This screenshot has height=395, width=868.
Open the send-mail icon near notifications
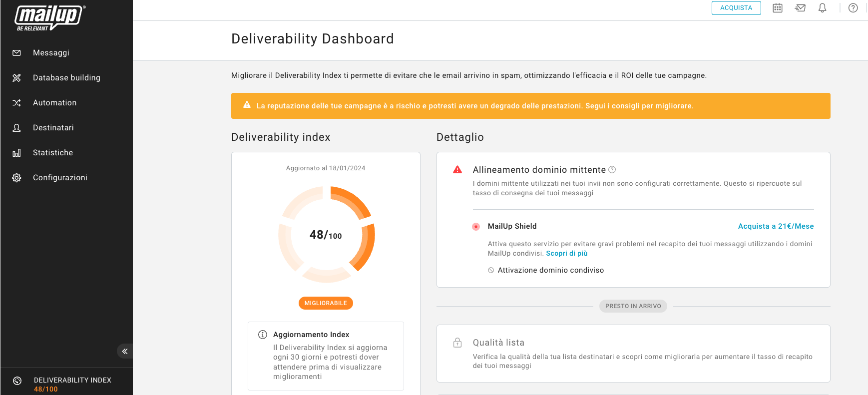[x=800, y=8]
